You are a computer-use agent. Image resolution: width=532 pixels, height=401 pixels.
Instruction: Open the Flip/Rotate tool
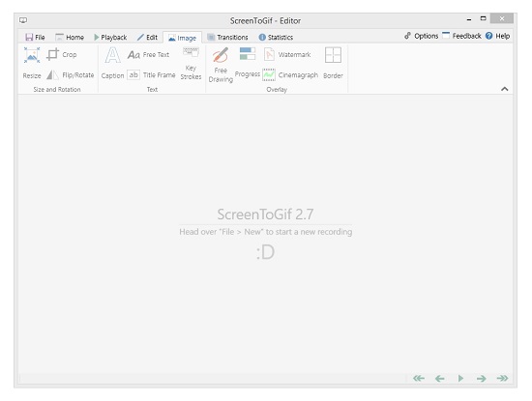[x=70, y=75]
